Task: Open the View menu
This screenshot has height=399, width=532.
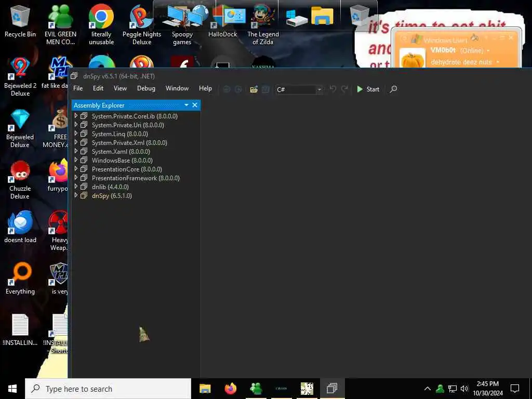Action: [x=120, y=88]
